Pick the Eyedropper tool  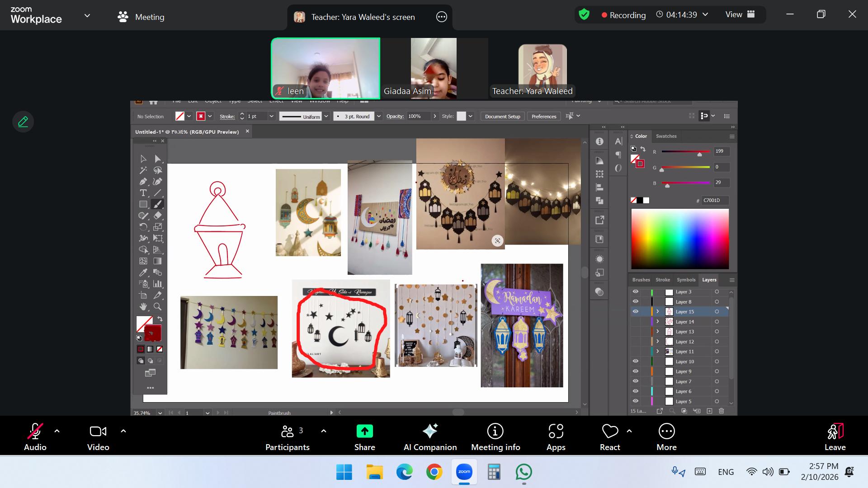coord(143,272)
